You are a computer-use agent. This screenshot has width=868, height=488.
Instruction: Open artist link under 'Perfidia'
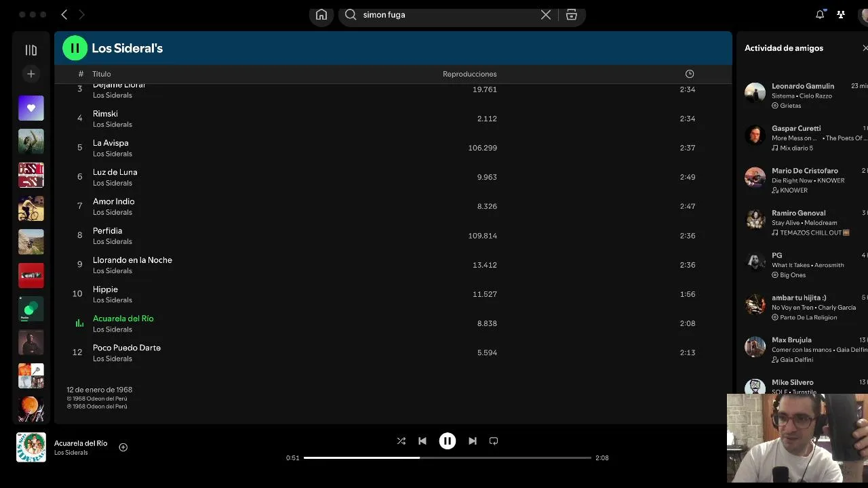tap(113, 241)
